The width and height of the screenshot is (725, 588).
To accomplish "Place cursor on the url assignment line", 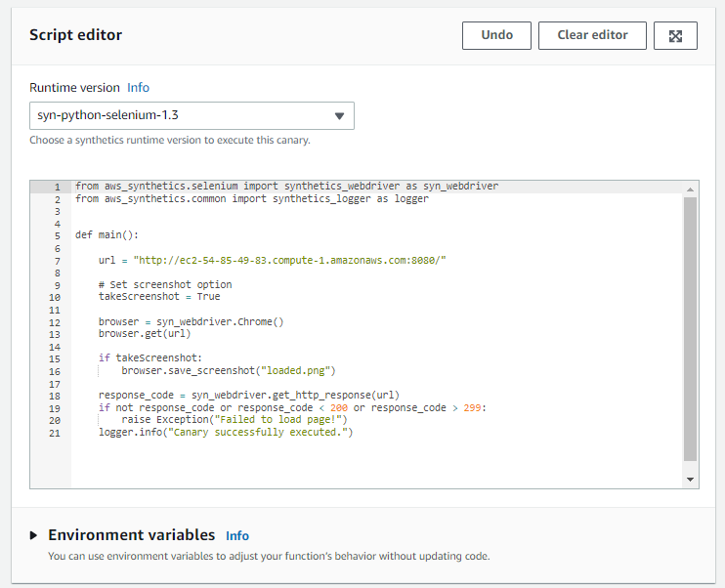I will [x=272, y=260].
